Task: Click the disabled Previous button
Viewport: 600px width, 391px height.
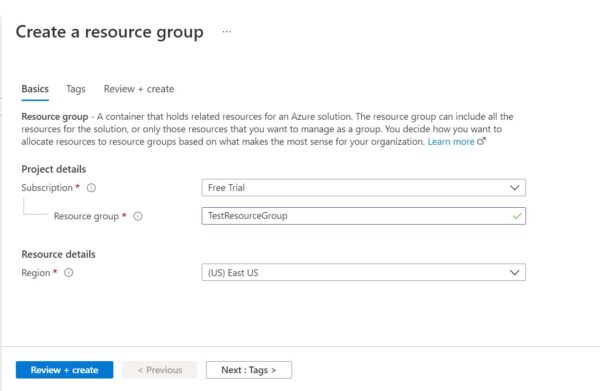Action: 160,370
